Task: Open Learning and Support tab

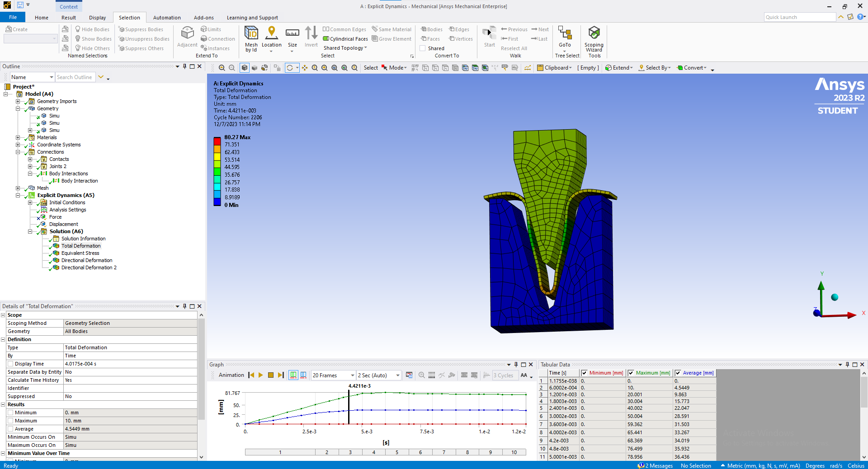Action: [x=252, y=18]
